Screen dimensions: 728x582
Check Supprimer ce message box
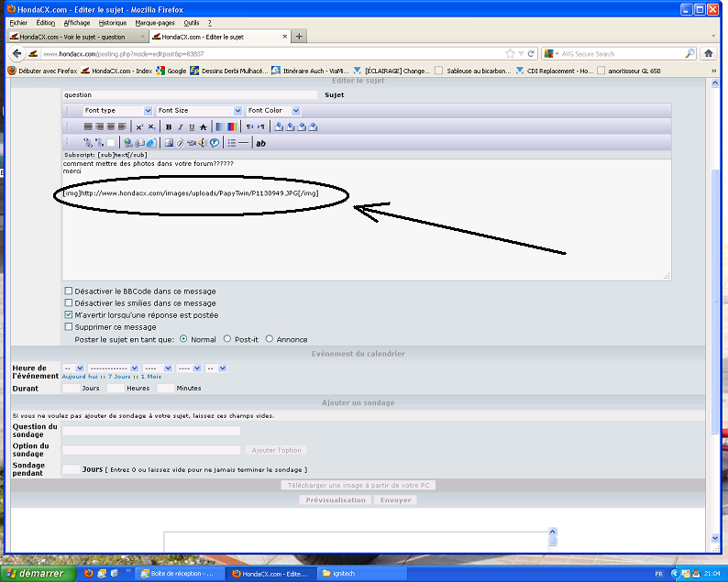click(x=69, y=326)
